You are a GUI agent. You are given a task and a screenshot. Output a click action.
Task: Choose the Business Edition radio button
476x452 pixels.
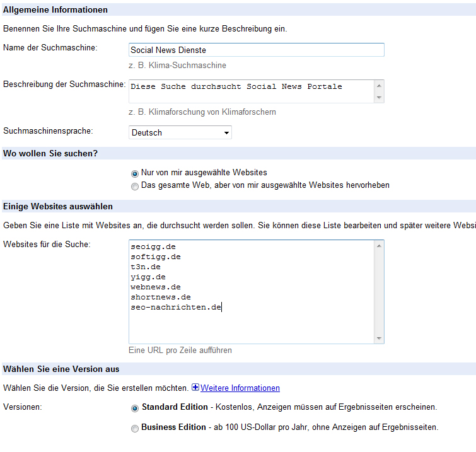point(135,428)
